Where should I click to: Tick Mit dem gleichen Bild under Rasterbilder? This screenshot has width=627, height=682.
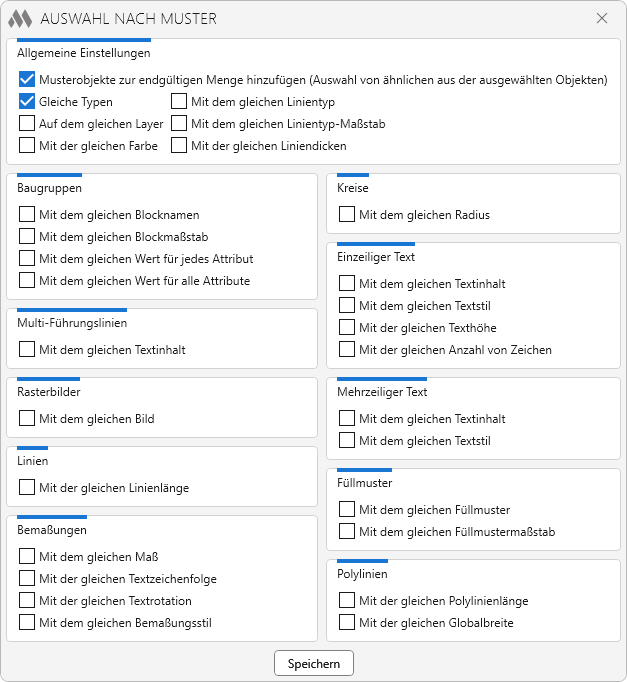[27, 418]
